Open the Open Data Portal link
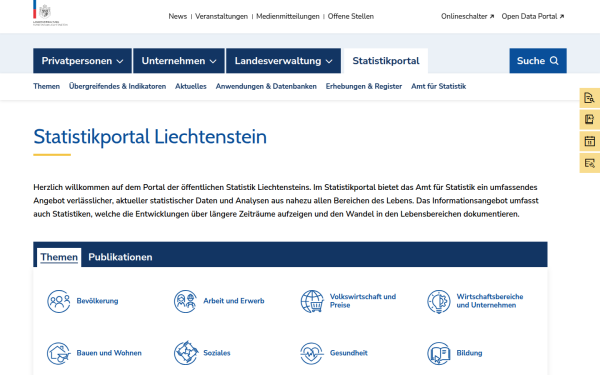 (x=533, y=16)
